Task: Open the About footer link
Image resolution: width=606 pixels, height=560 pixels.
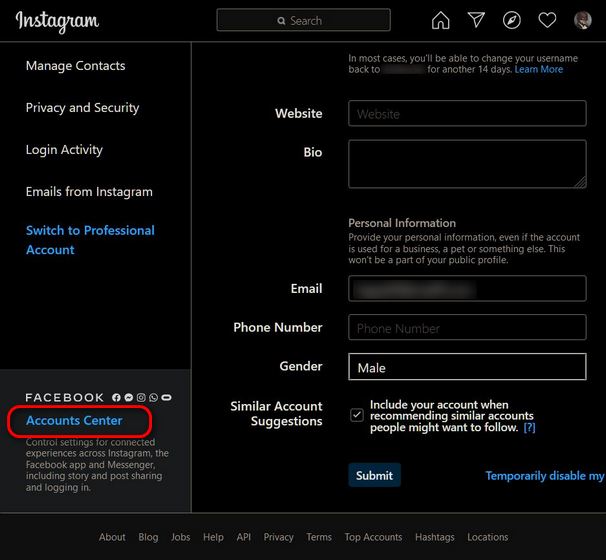Action: 112,537
